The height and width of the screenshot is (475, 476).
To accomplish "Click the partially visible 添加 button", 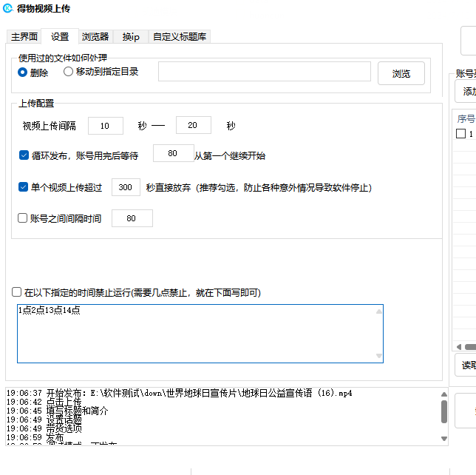I will tap(466, 91).
